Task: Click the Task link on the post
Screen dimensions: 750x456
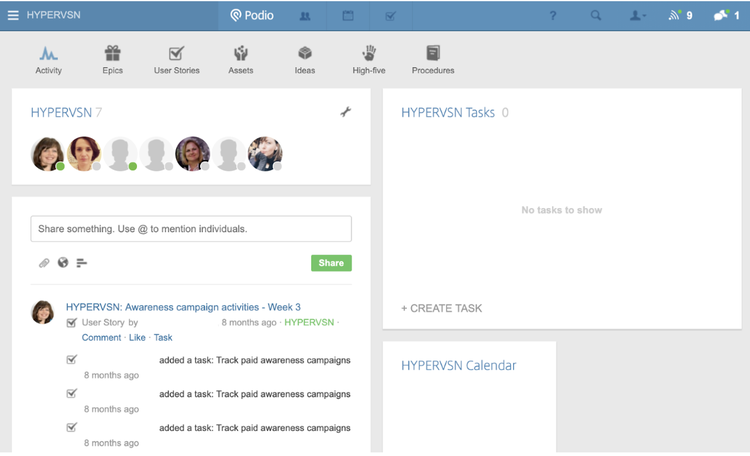Action: (x=163, y=337)
